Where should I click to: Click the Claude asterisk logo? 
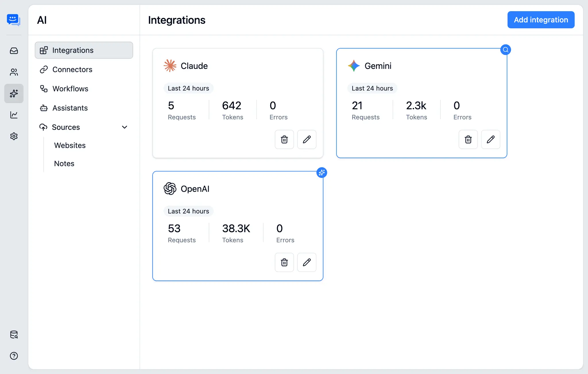(170, 66)
